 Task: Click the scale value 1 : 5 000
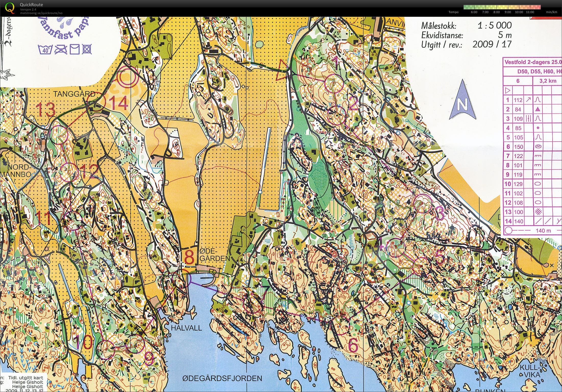(x=495, y=25)
